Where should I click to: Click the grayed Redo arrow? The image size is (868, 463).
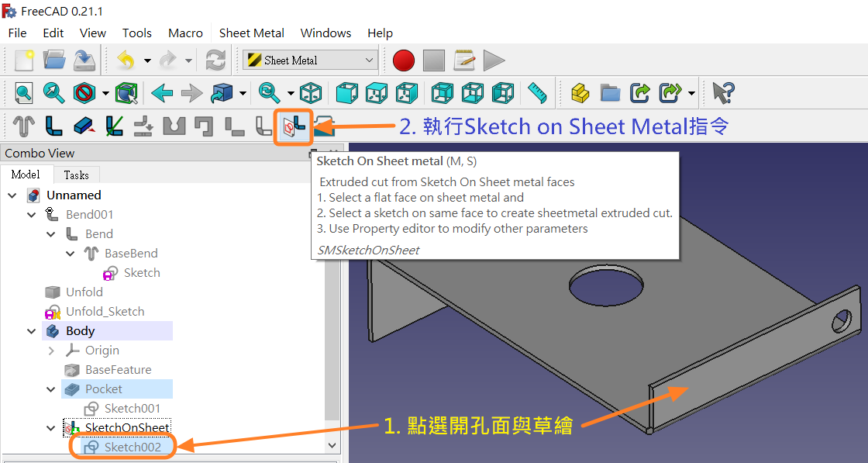click(x=167, y=60)
